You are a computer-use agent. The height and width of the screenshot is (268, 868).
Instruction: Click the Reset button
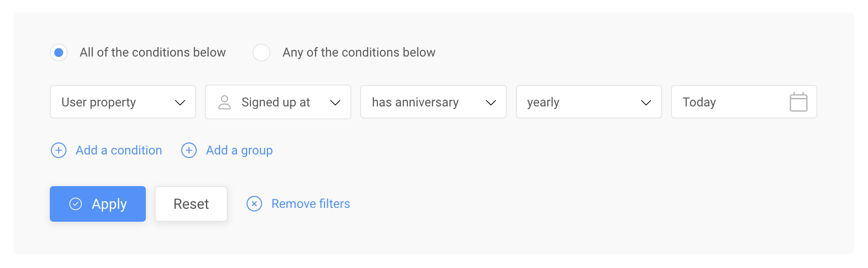tap(191, 204)
